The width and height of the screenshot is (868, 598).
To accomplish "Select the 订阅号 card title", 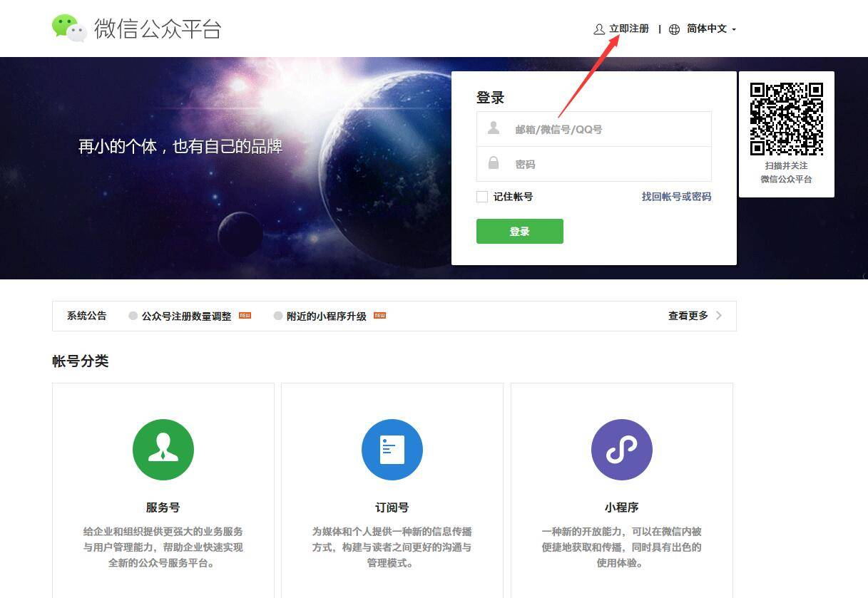I will [x=392, y=507].
